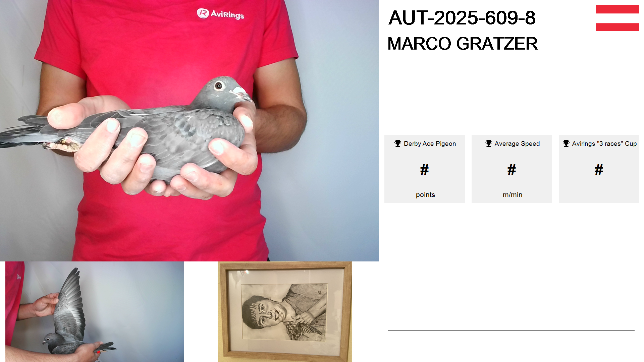
Task: Click the Derby Ace Pigeon trophy icon
Action: tap(398, 143)
